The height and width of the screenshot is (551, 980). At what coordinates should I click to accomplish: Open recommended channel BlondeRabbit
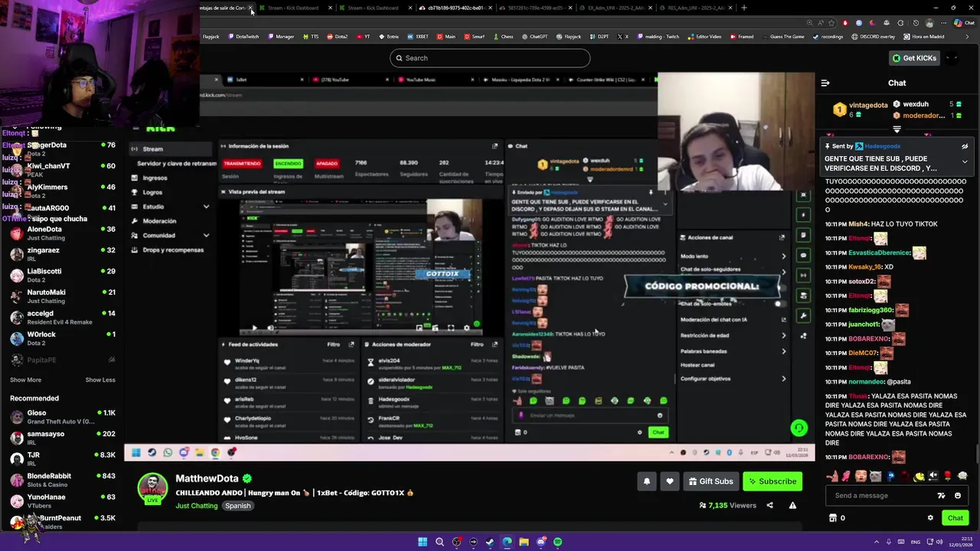[63, 480]
